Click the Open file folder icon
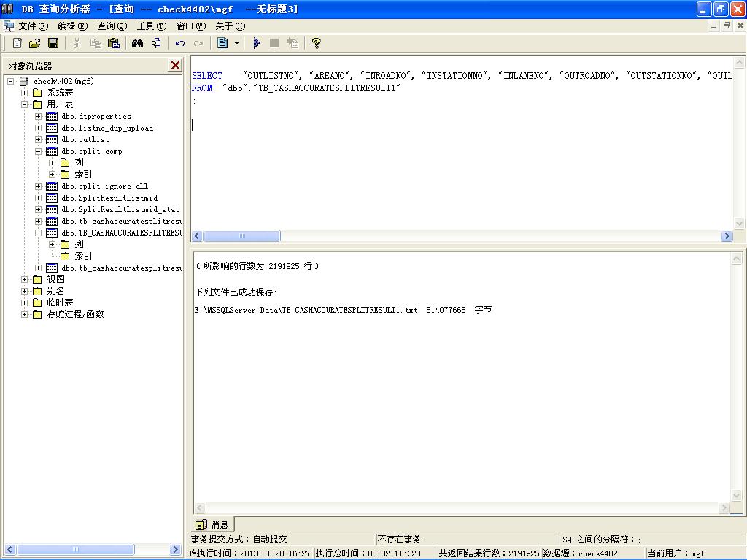 tap(34, 43)
